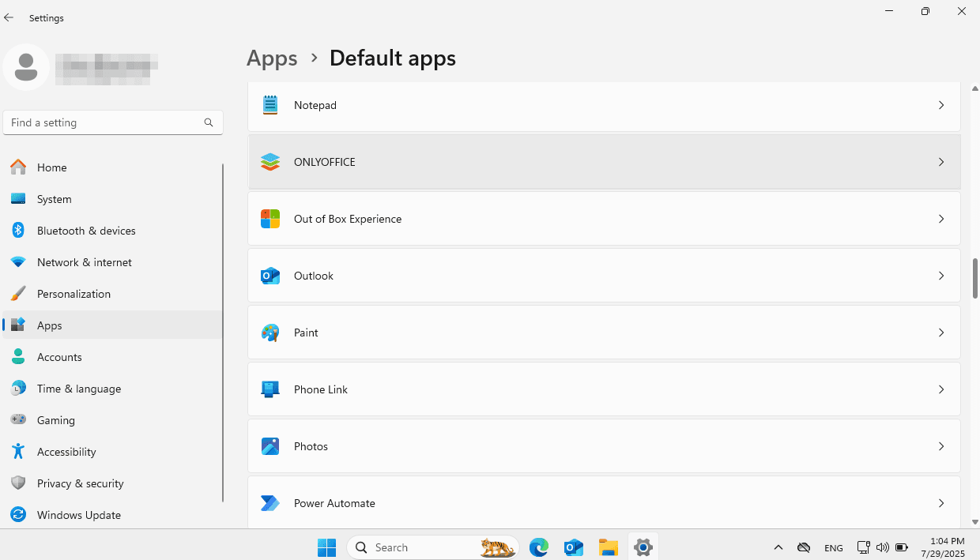
Task: Click the Find a setting search box
Action: pos(113,122)
